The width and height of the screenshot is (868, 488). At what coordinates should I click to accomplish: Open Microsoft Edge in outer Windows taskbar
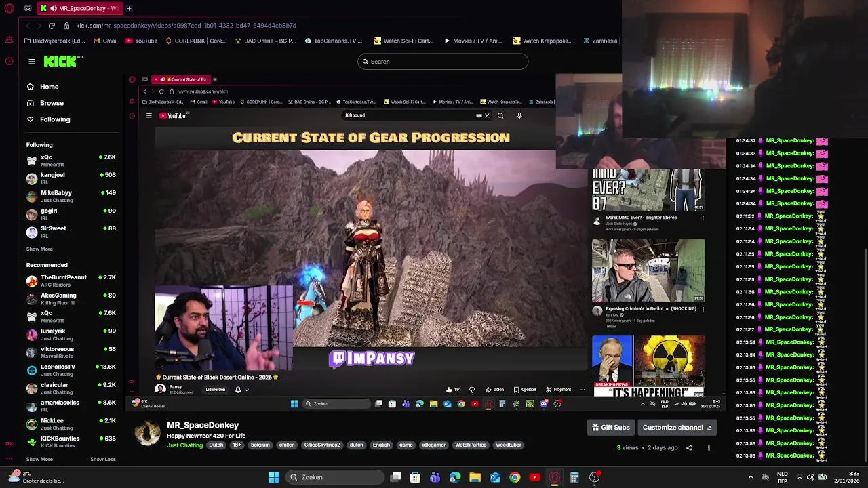click(x=455, y=477)
